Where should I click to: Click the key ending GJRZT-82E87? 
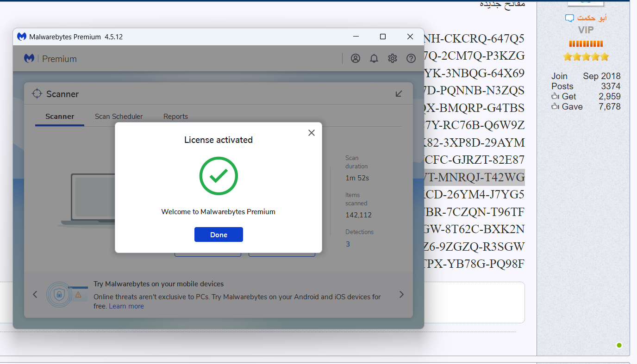coord(475,160)
